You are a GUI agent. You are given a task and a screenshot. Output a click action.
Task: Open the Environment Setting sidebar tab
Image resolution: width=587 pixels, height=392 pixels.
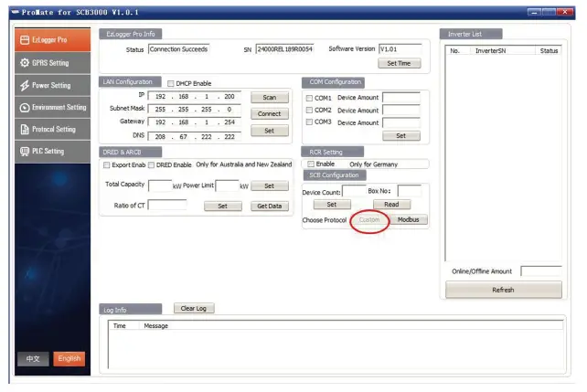pyautogui.click(x=52, y=107)
